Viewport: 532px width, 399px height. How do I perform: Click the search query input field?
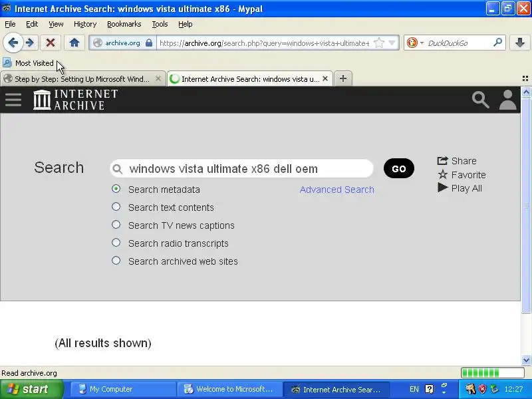point(241,169)
